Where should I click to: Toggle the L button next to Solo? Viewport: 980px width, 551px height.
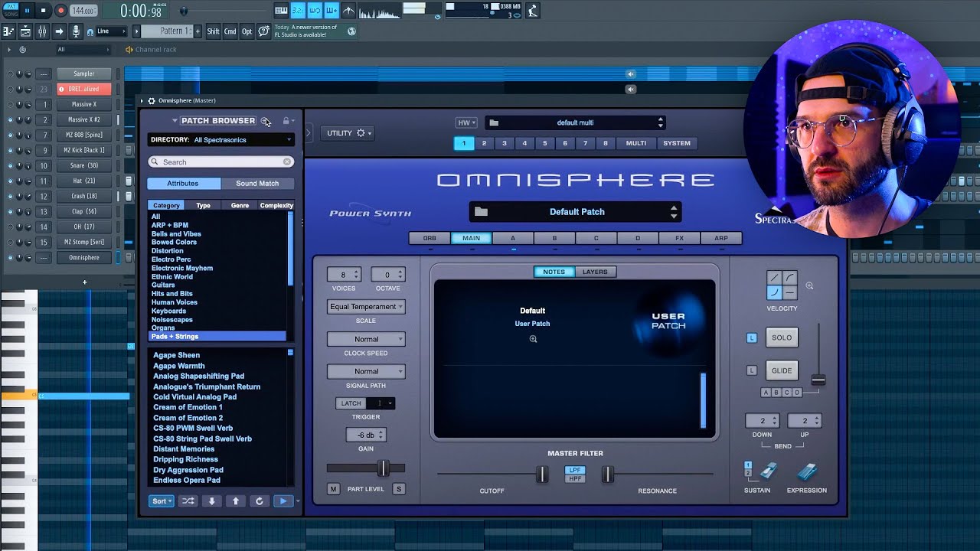pyautogui.click(x=752, y=337)
